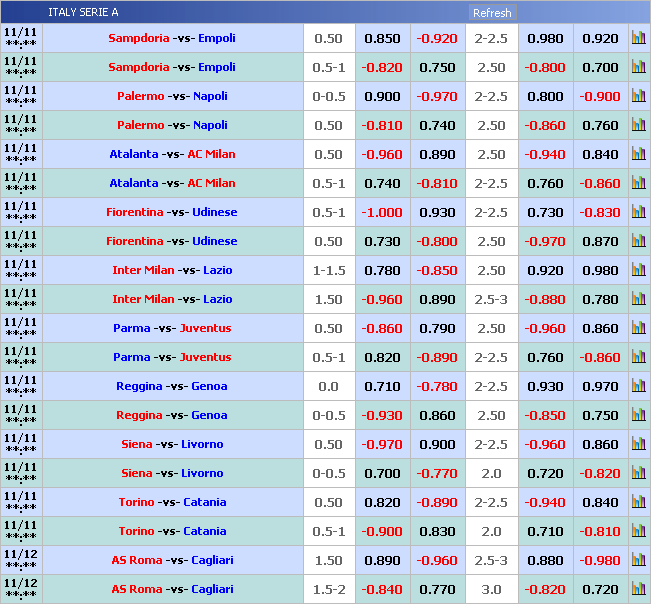The width and height of the screenshot is (651, 604).
Task: Open chart icon for Sampdoria-Empoli 0.50 handicap row
Action: (638, 38)
